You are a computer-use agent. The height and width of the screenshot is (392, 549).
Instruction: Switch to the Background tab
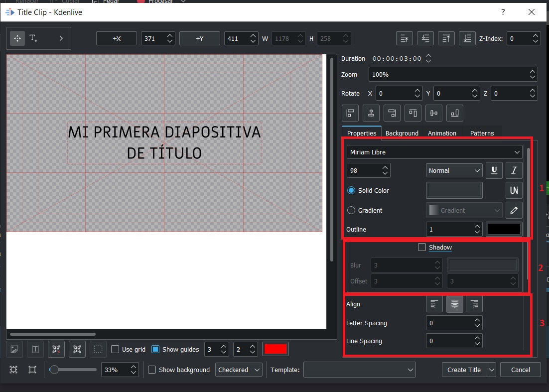click(x=402, y=133)
